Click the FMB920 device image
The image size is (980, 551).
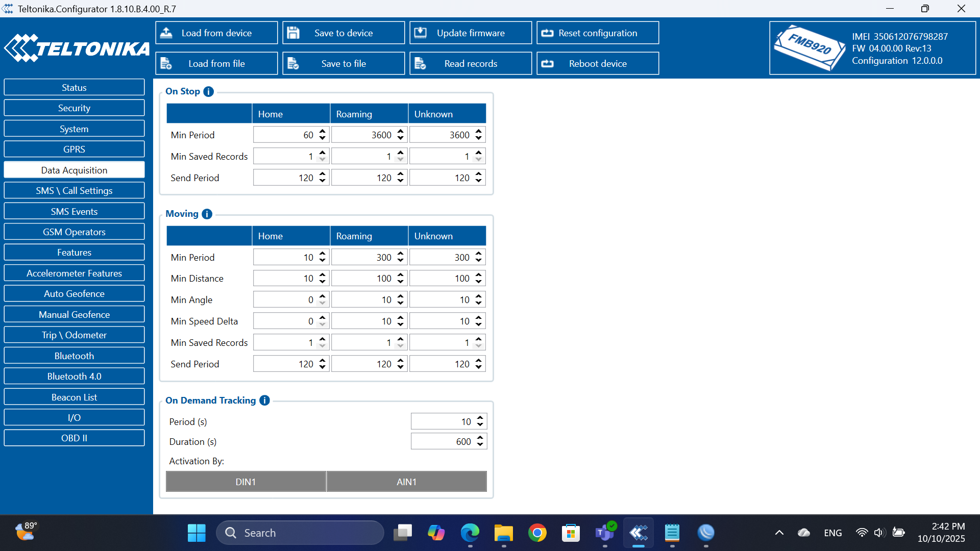pyautogui.click(x=809, y=48)
